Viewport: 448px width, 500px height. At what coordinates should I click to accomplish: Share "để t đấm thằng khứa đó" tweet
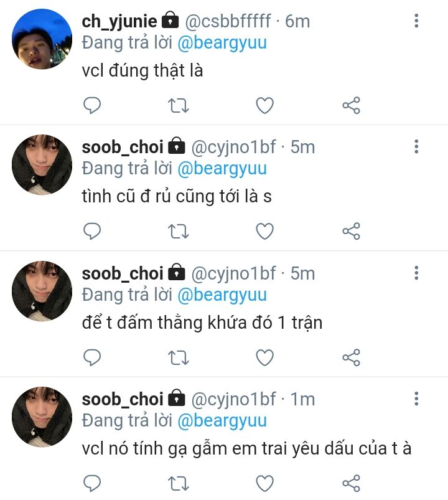351,357
